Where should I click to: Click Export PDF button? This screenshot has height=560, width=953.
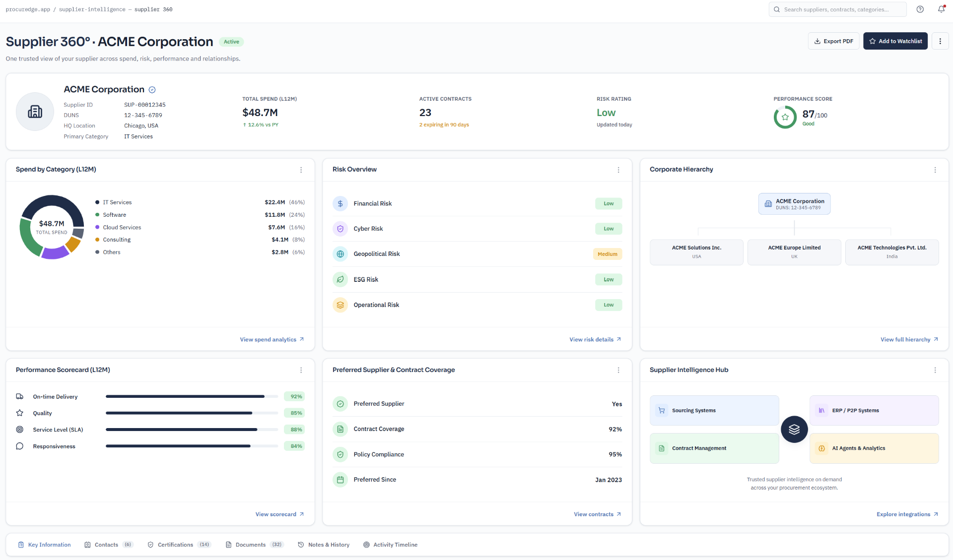(833, 41)
